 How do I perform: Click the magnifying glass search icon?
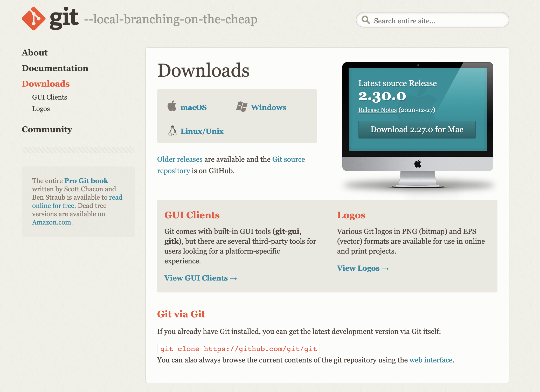coord(366,20)
